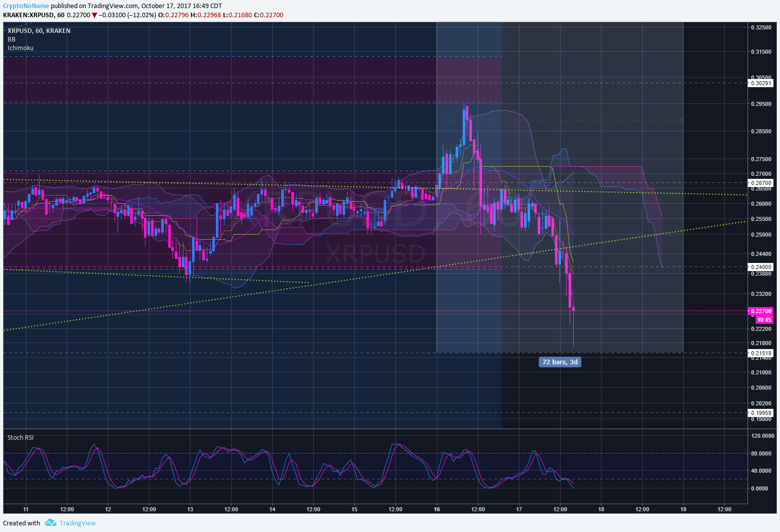
Task: Click date 13 on the time axis
Action: pos(190,509)
